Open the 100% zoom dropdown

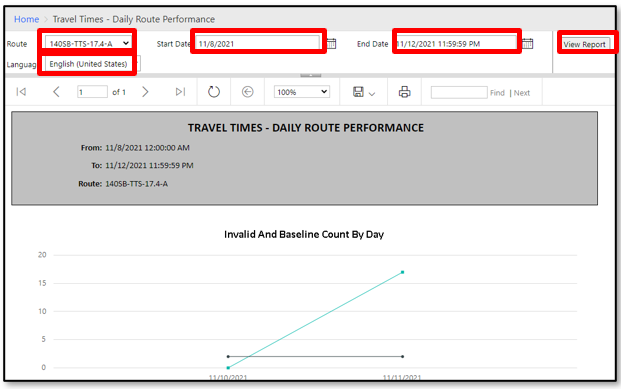(302, 92)
